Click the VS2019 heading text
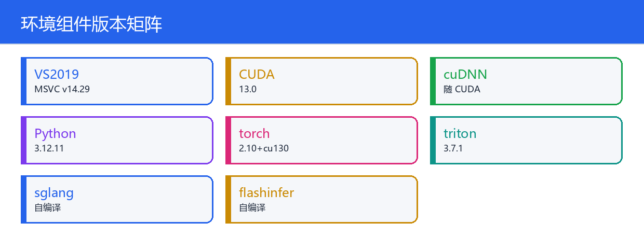644x250 pixels. 57,74
